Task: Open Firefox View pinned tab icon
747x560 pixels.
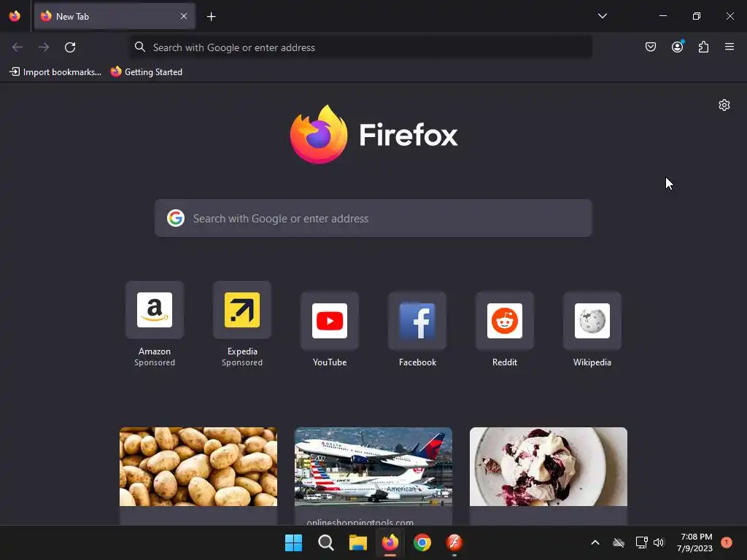Action: [15, 16]
